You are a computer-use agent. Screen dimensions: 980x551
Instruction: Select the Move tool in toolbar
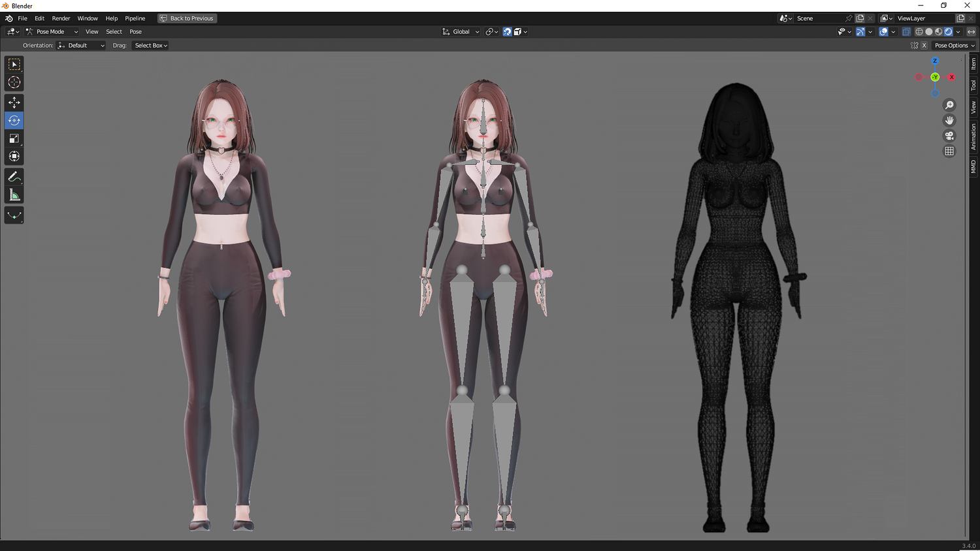14,102
